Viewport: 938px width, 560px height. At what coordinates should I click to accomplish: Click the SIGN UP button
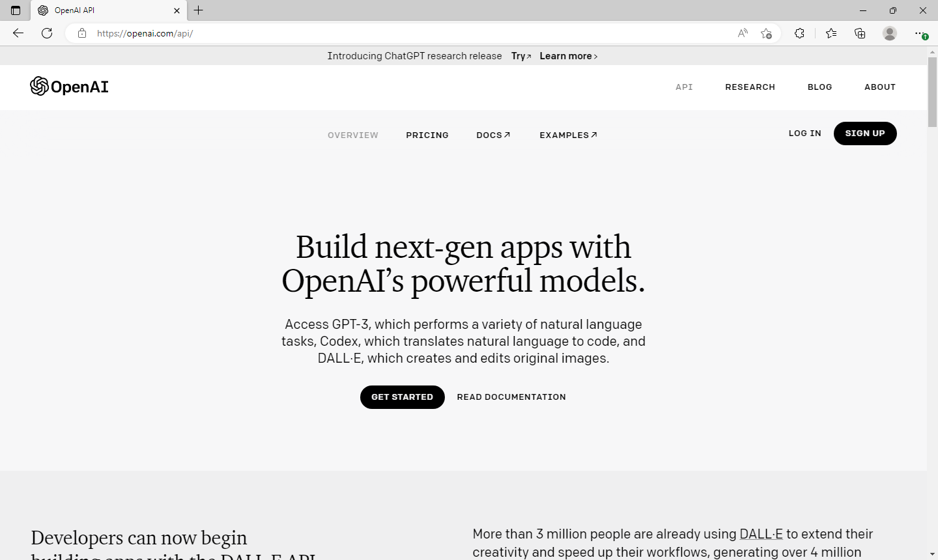[865, 133]
